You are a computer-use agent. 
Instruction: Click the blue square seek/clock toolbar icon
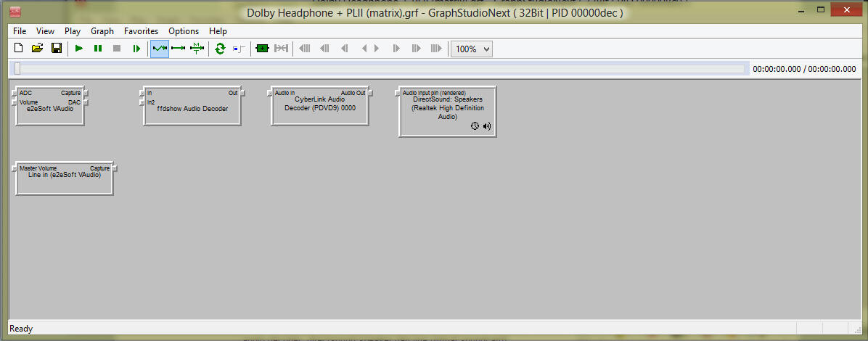239,49
